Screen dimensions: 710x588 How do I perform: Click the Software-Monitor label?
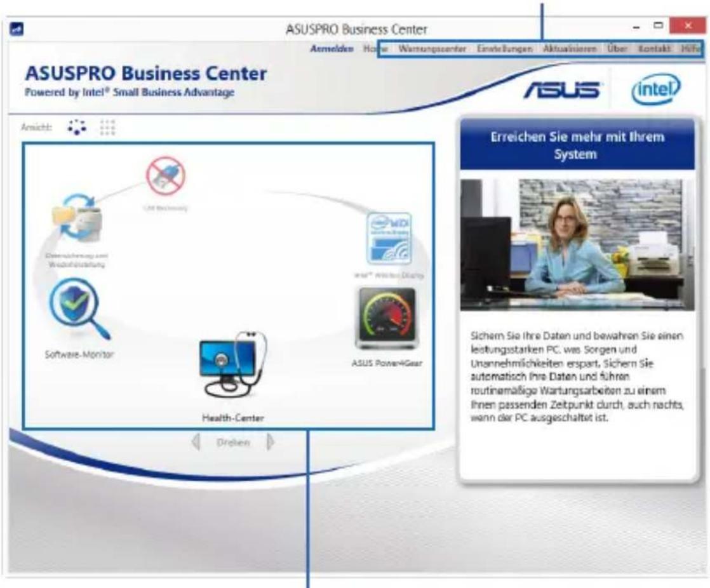pos(79,354)
